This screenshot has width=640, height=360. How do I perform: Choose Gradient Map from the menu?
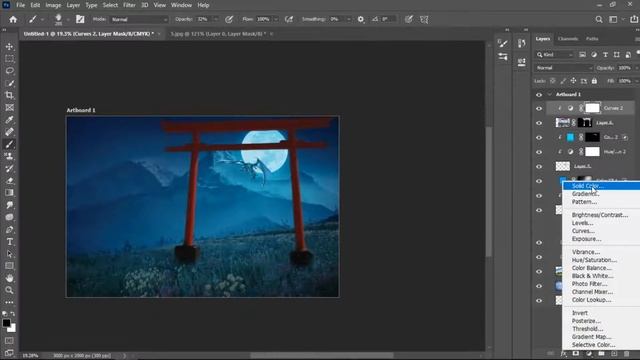pyautogui.click(x=591, y=337)
